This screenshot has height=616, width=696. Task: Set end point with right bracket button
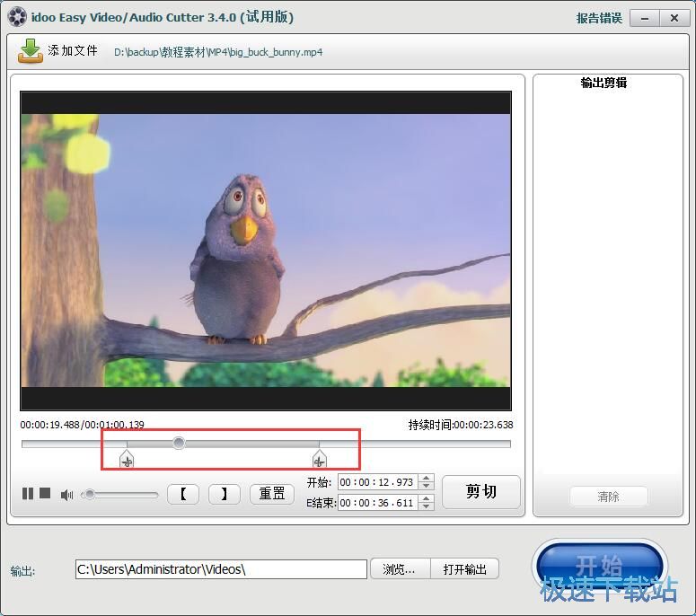225,495
